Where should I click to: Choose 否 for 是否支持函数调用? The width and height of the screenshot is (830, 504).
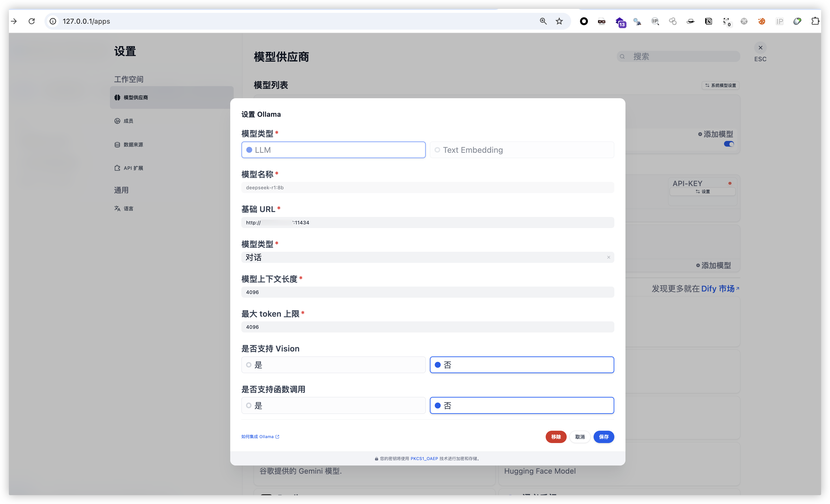(522, 405)
